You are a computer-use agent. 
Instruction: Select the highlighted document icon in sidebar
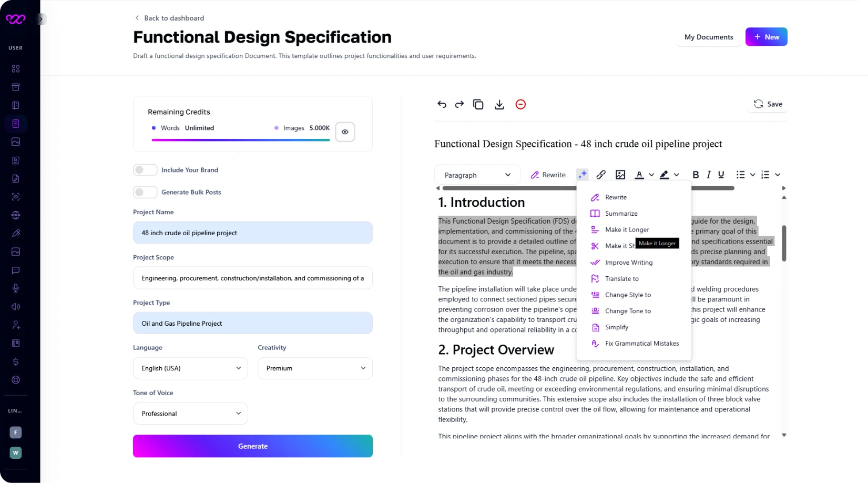click(x=16, y=124)
